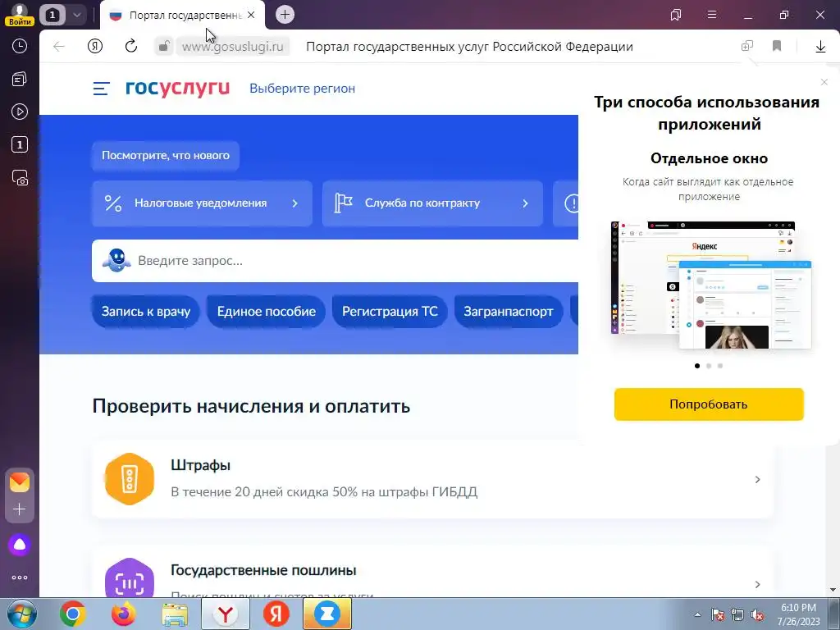Open Служба по контракту card
This screenshot has height=630, width=840.
pos(432,203)
